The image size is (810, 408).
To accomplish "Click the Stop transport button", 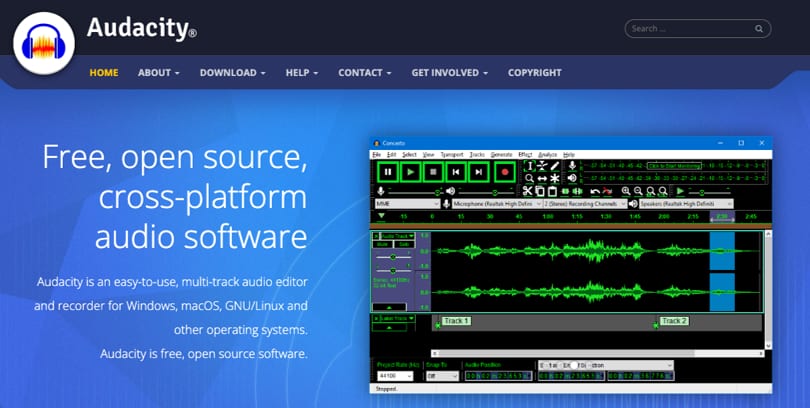I will coord(433,172).
